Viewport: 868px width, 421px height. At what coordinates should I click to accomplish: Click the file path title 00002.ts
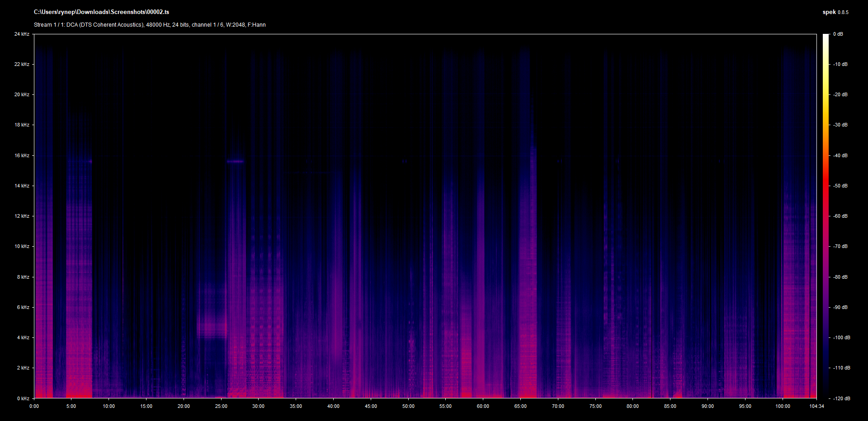101,12
